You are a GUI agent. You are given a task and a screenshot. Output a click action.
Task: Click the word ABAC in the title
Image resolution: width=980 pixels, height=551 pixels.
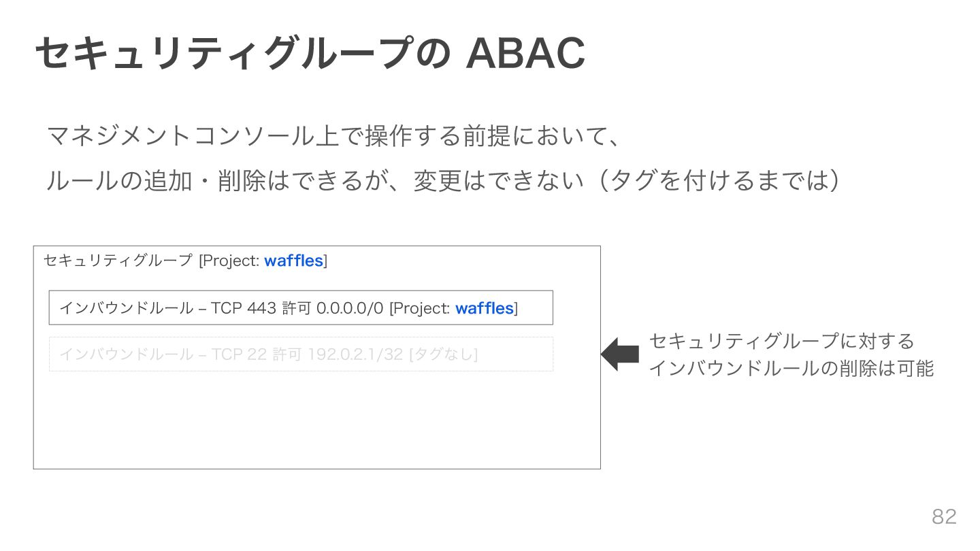[525, 54]
